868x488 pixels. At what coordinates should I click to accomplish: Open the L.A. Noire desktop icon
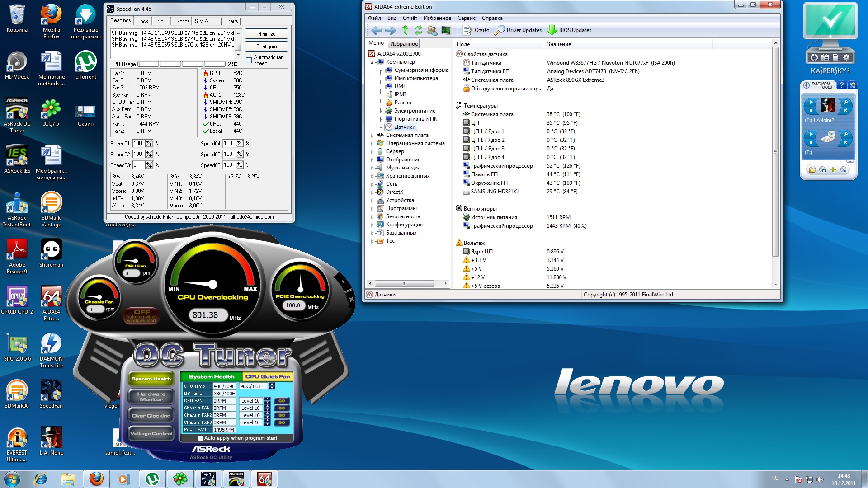coord(51,441)
